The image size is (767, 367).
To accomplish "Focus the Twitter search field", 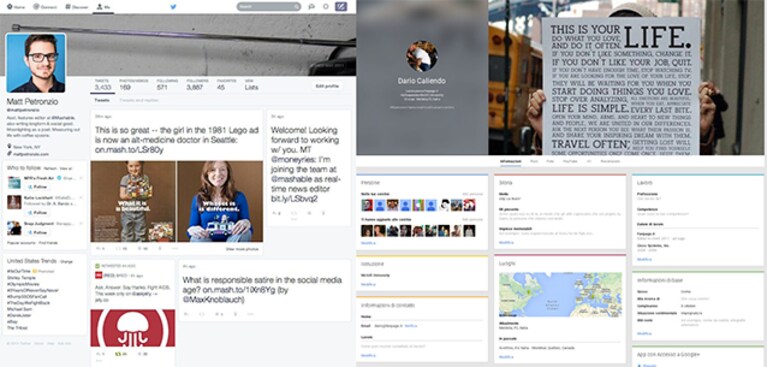I will 269,7.
